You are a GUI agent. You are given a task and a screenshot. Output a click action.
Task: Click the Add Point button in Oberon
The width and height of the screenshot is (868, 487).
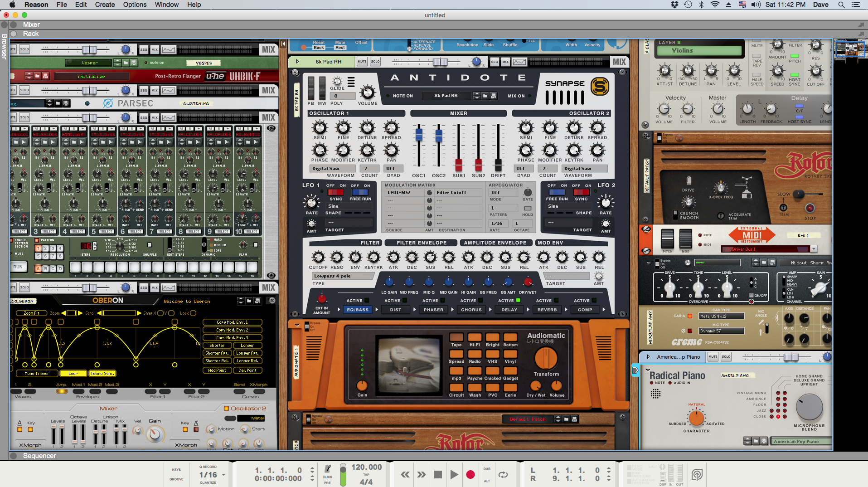coord(217,370)
